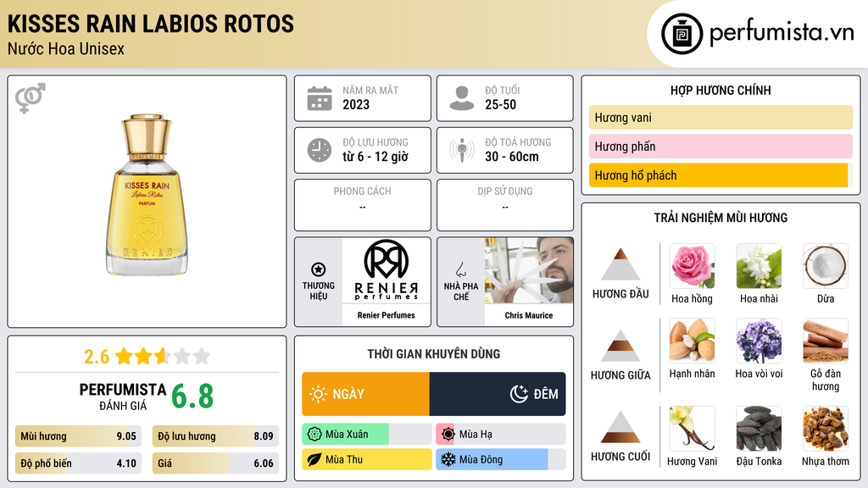Open the Hoa vòi voi note image

759,341
